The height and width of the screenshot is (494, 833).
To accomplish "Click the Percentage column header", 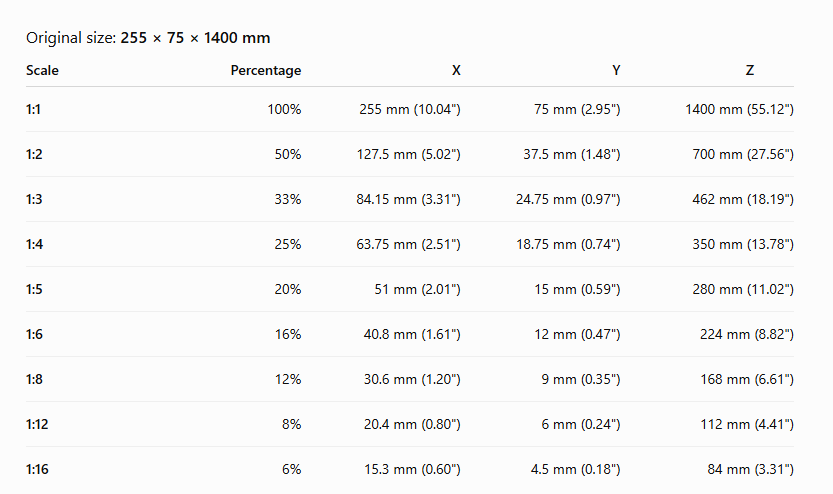I will point(266,70).
